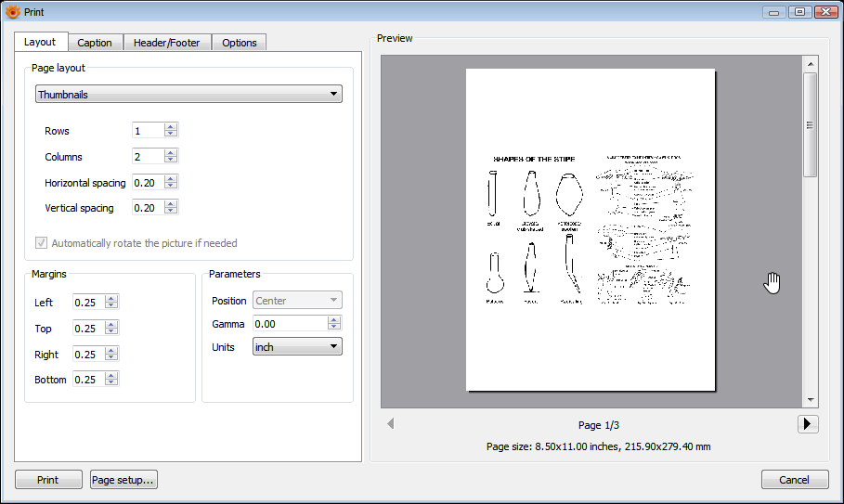Image resolution: width=844 pixels, height=504 pixels.
Task: Decrease Columns value with down arrow
Action: [x=170, y=161]
